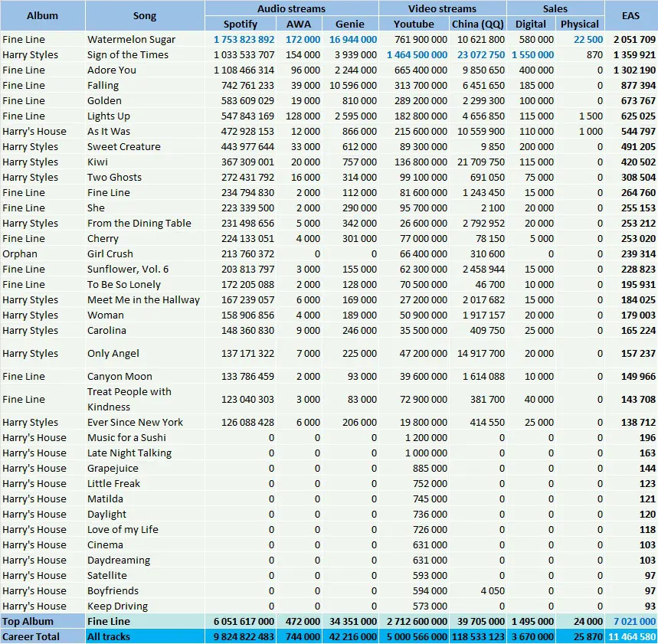Click the Carolina song cell
Screen dimensions: 658x644
click(x=145, y=330)
